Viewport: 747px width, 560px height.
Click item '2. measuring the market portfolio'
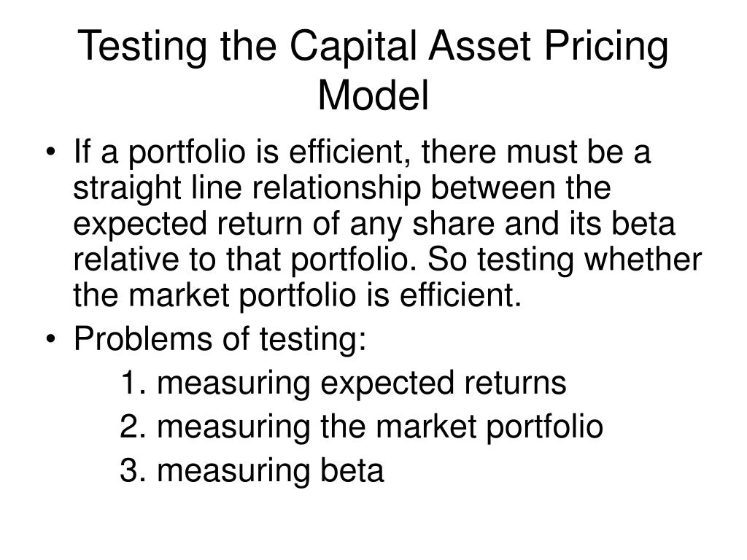tap(362, 427)
